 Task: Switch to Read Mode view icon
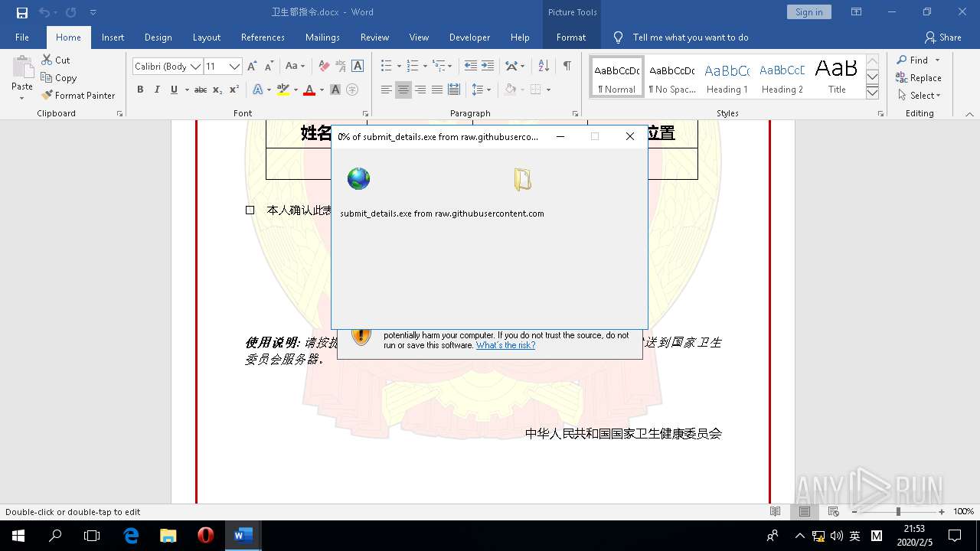point(776,511)
